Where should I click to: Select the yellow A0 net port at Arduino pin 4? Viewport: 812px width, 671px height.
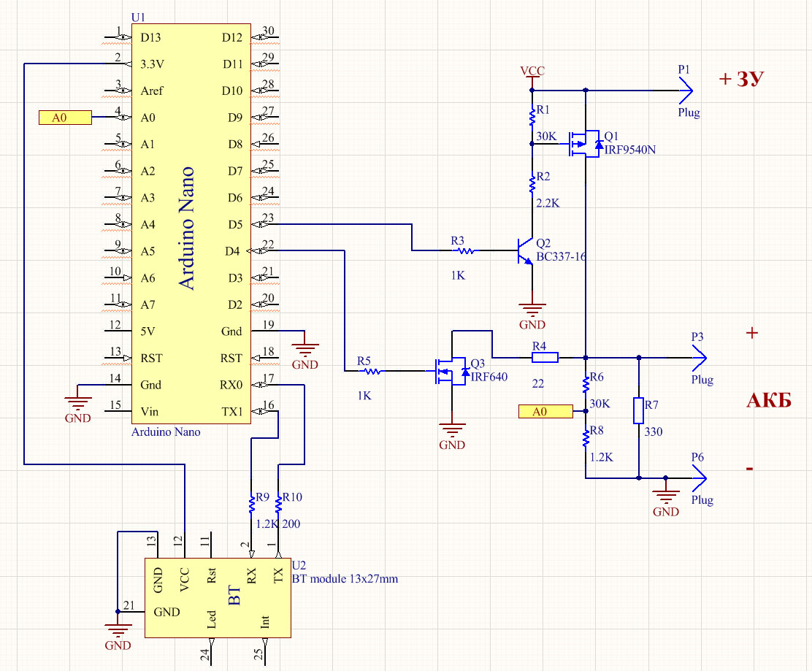click(x=65, y=118)
